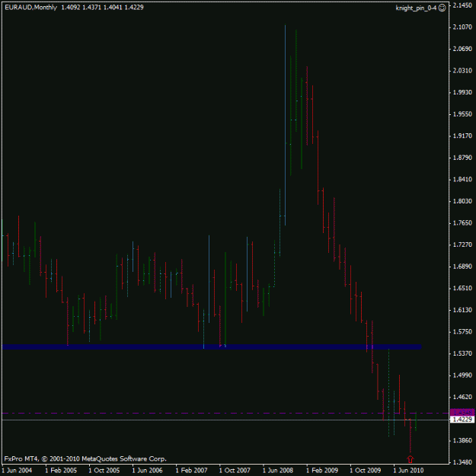Click the 1.9550 price axis label
Viewport: 476px width, 476px height.
click(462, 114)
